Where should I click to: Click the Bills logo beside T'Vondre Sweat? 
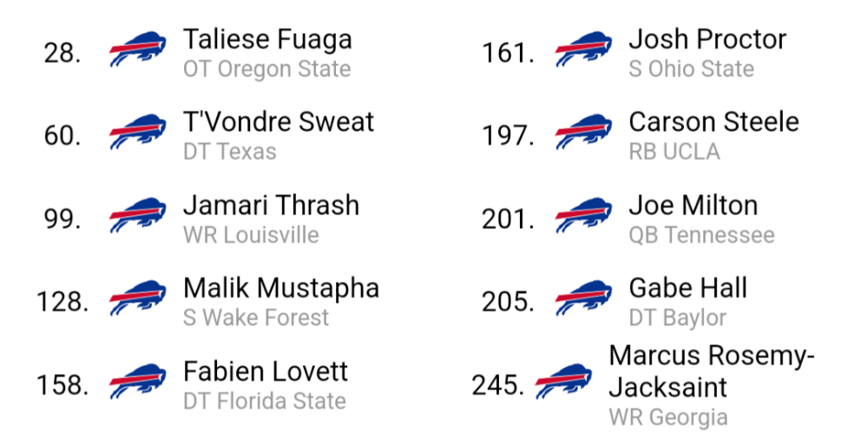coord(138,132)
